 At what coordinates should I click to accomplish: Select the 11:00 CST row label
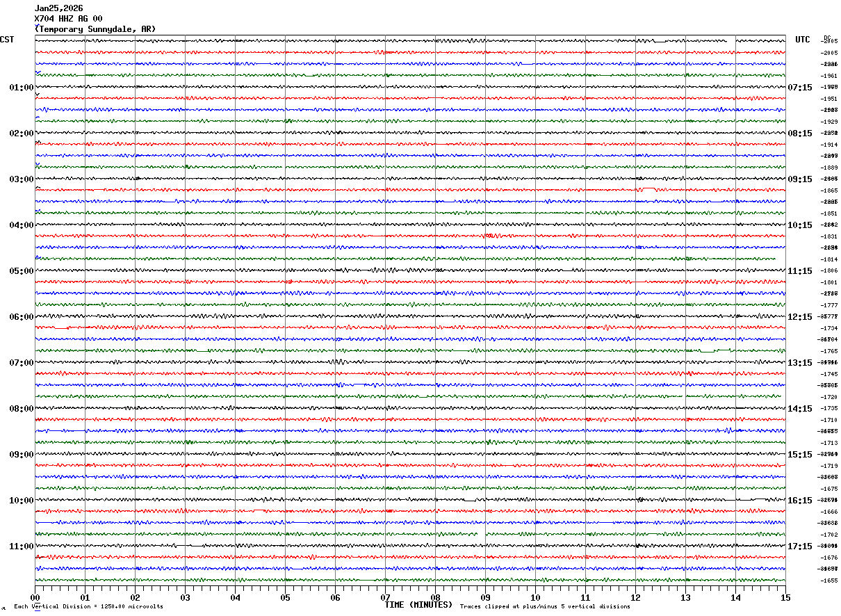(x=21, y=546)
